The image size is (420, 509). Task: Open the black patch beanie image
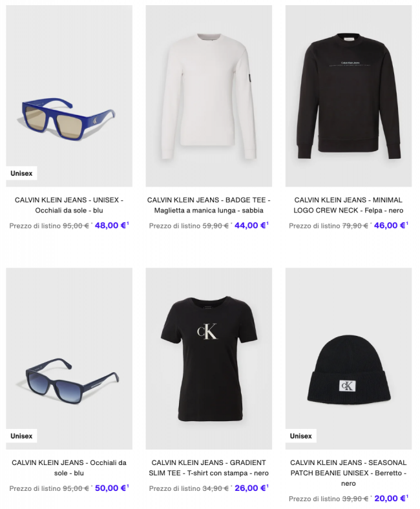pyautogui.click(x=348, y=358)
